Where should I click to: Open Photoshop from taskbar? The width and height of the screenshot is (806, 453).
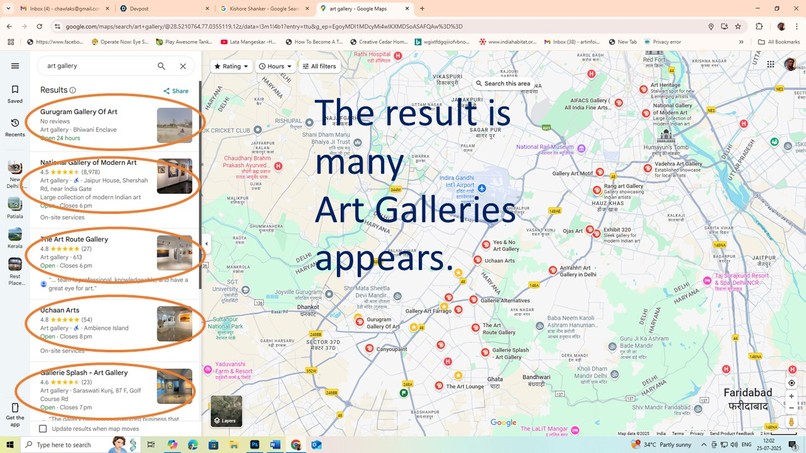(x=254, y=445)
